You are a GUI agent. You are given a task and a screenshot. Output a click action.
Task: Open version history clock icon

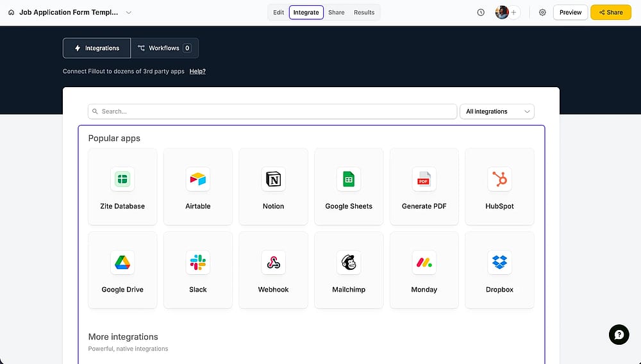[481, 12]
